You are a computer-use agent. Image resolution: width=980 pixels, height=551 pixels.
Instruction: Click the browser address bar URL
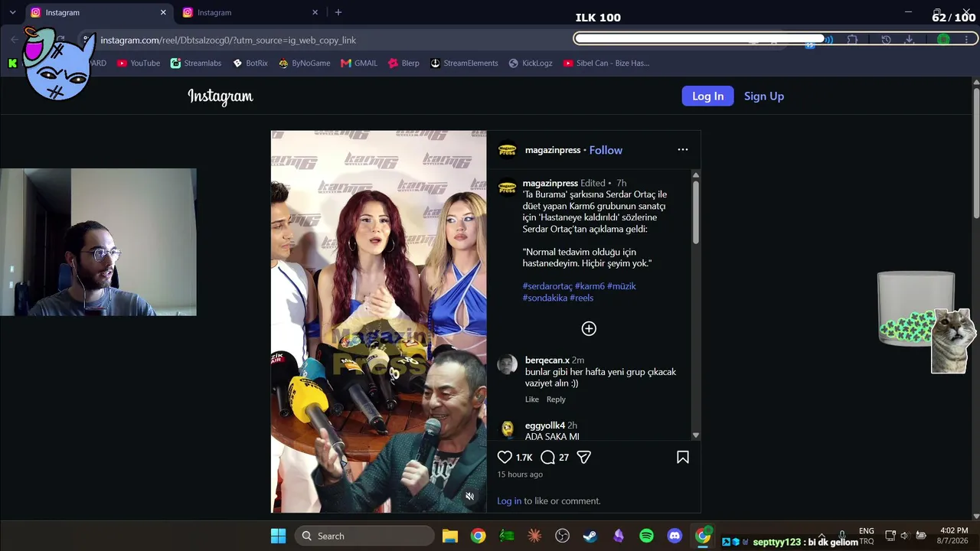(228, 40)
